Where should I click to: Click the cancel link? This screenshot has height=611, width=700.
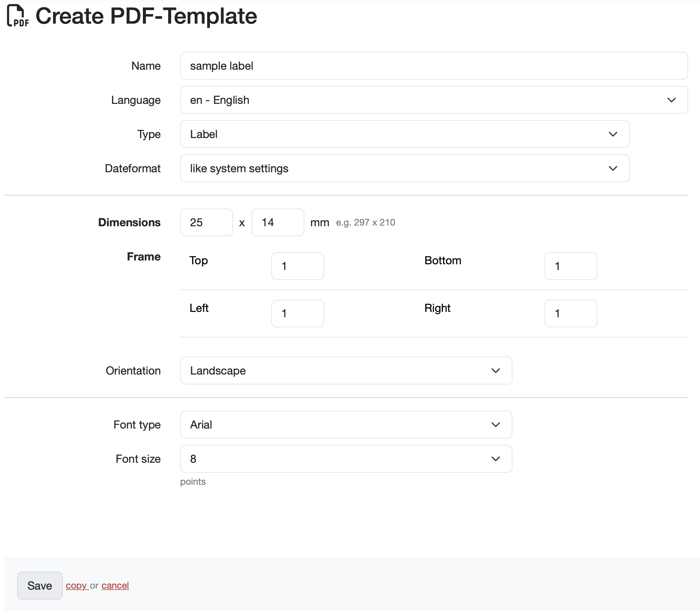115,585
